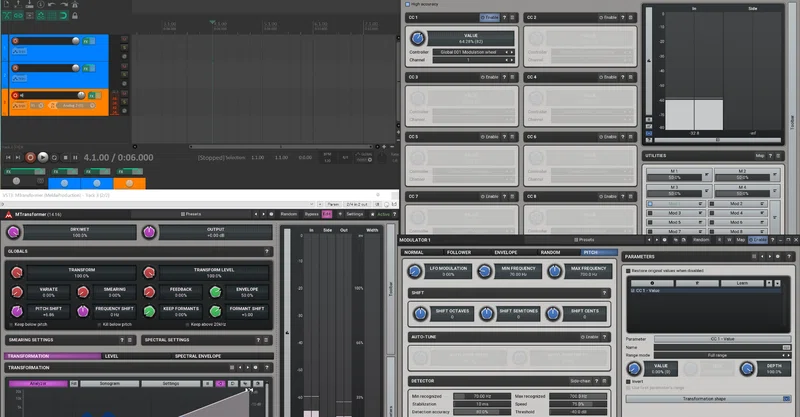
Task: Tick the Invert checkbox
Action: [x=628, y=381]
